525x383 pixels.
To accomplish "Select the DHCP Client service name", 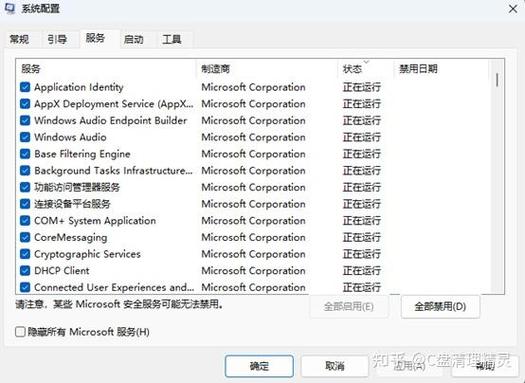I will (x=62, y=271).
